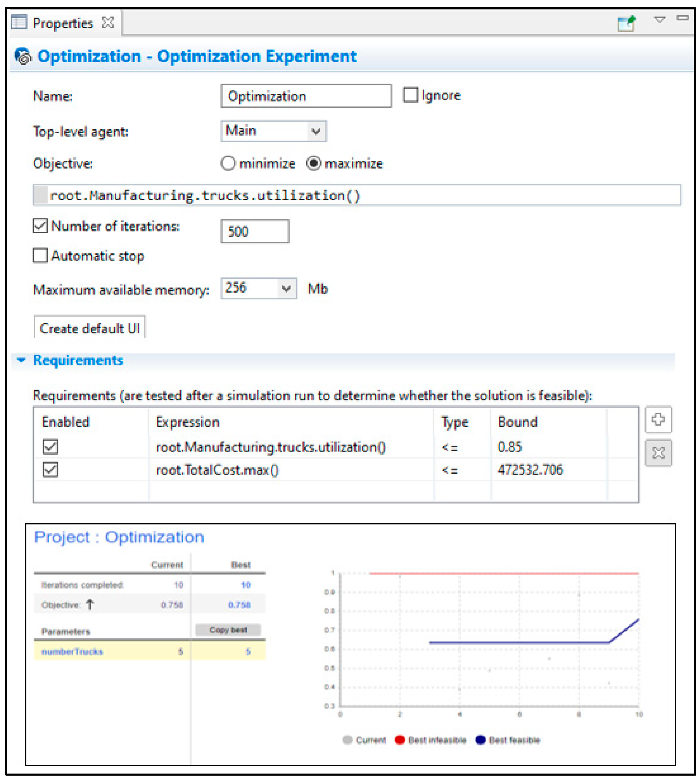Click the Create default UI button
Viewport: 700px width, 780px height.
pyautogui.click(x=89, y=328)
